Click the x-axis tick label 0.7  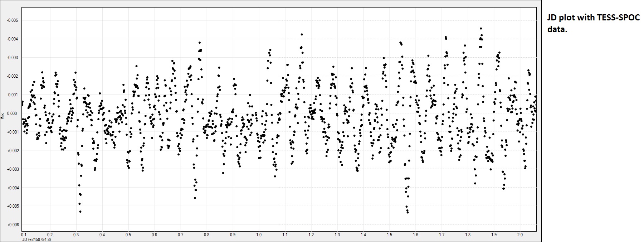point(181,235)
